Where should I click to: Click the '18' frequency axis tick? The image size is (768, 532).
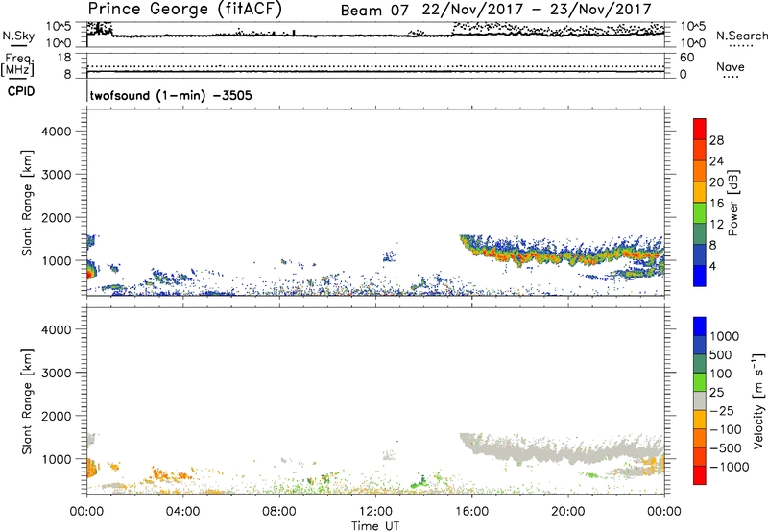[64, 58]
